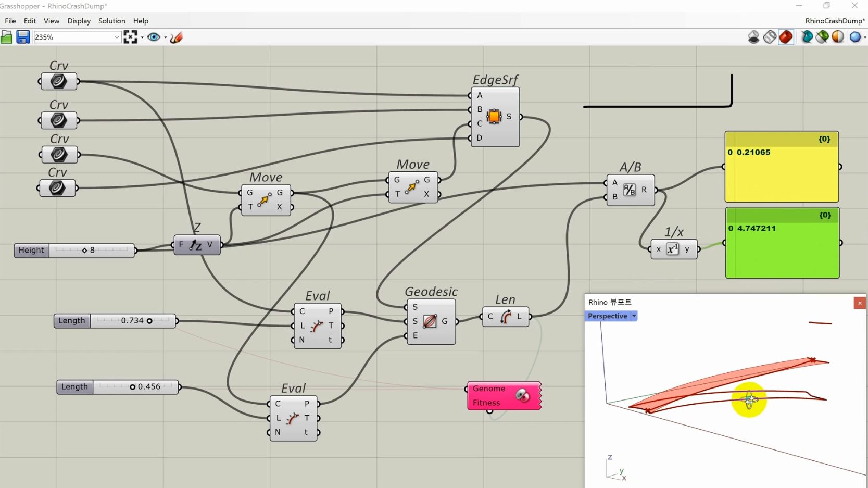Click the Length slider handle at 0.456
Image resolution: width=868 pixels, height=488 pixels.
click(x=132, y=387)
